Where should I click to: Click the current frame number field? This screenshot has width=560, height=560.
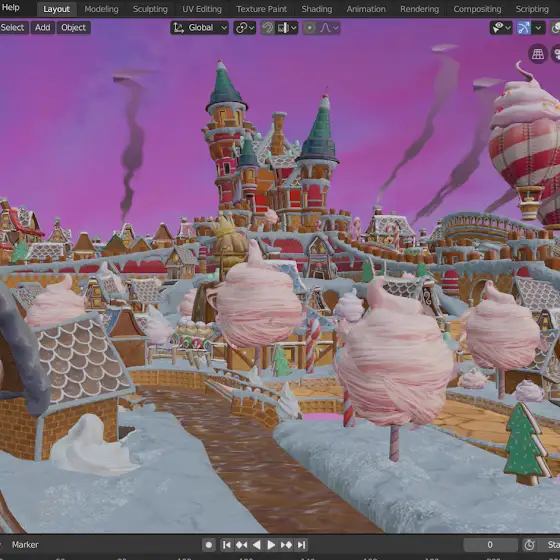click(490, 545)
